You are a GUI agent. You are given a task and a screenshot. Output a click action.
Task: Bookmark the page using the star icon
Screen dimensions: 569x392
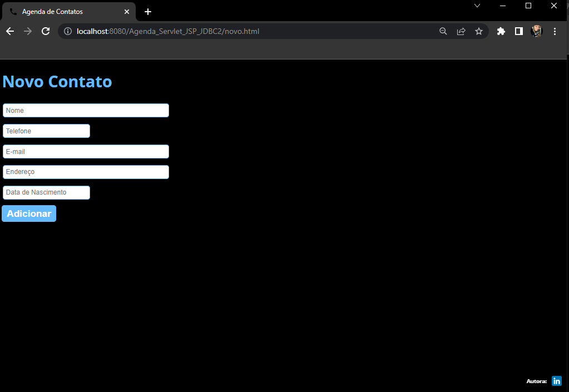pos(479,31)
